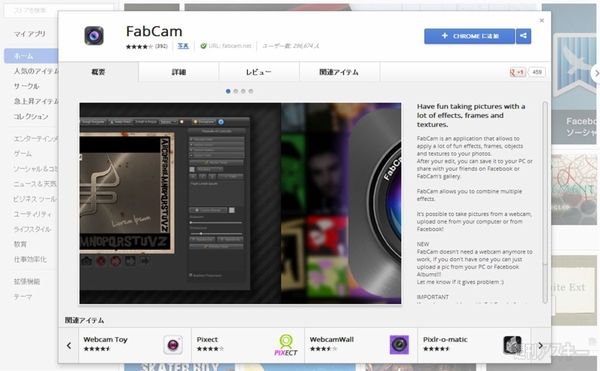Select the ユーティリティ category in sidebar
This screenshot has height=371, width=600.
click(33, 214)
